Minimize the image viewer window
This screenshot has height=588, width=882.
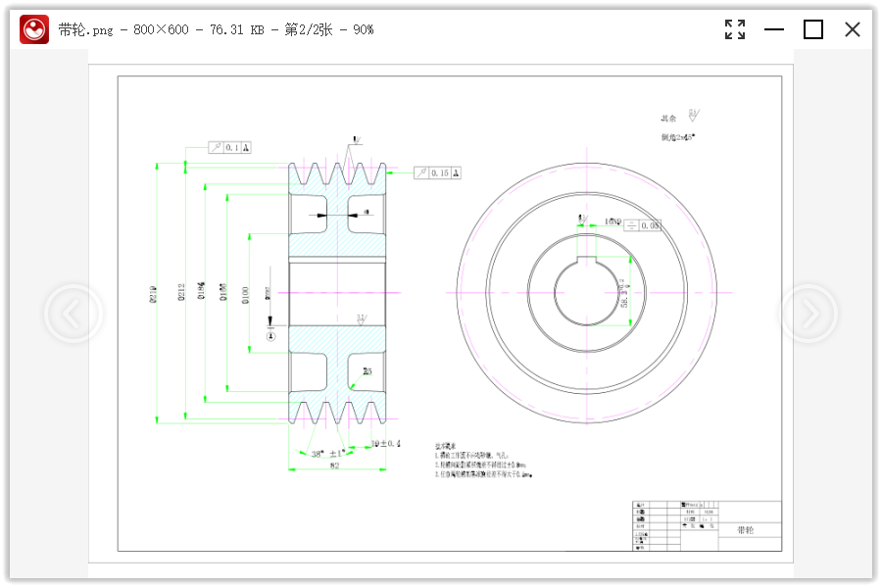[x=774, y=29]
